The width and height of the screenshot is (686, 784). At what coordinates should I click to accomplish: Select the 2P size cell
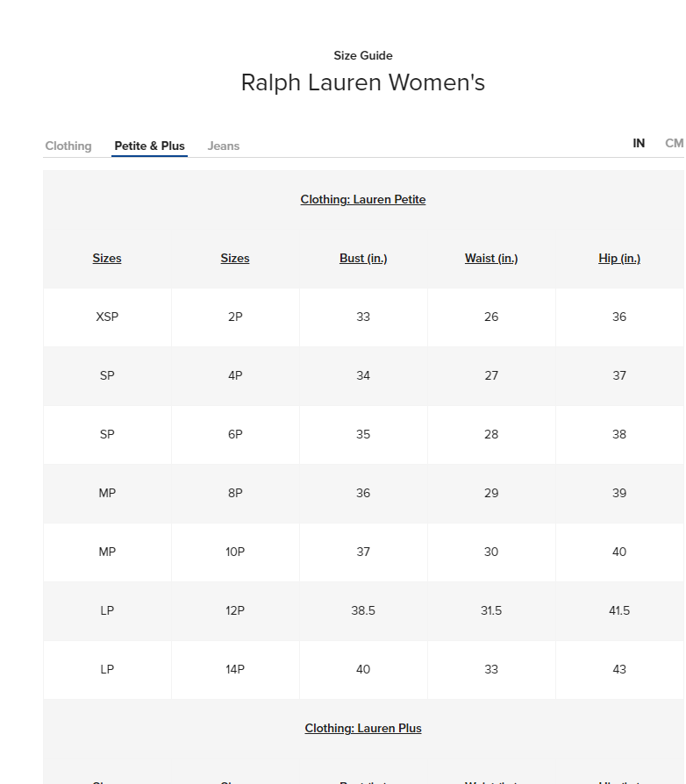pos(235,317)
